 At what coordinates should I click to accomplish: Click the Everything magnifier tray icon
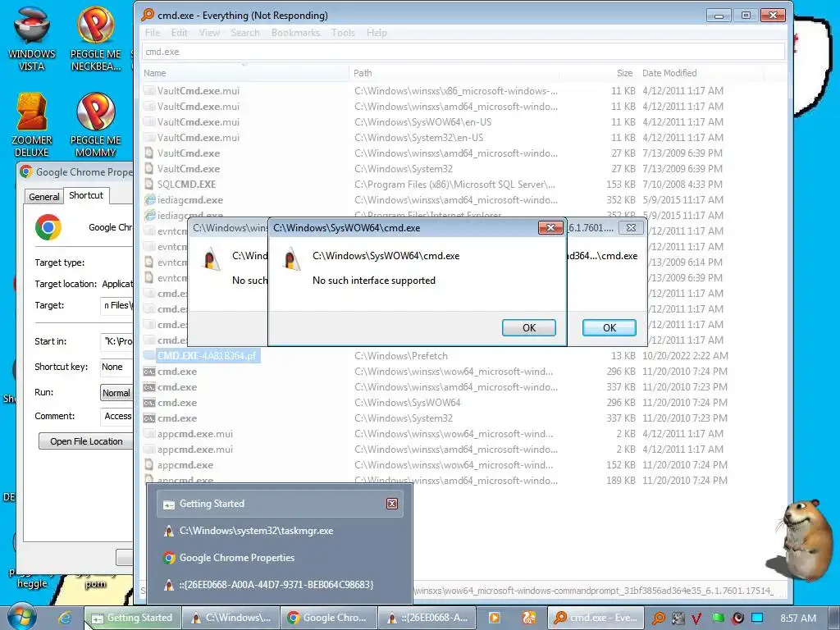(x=659, y=618)
